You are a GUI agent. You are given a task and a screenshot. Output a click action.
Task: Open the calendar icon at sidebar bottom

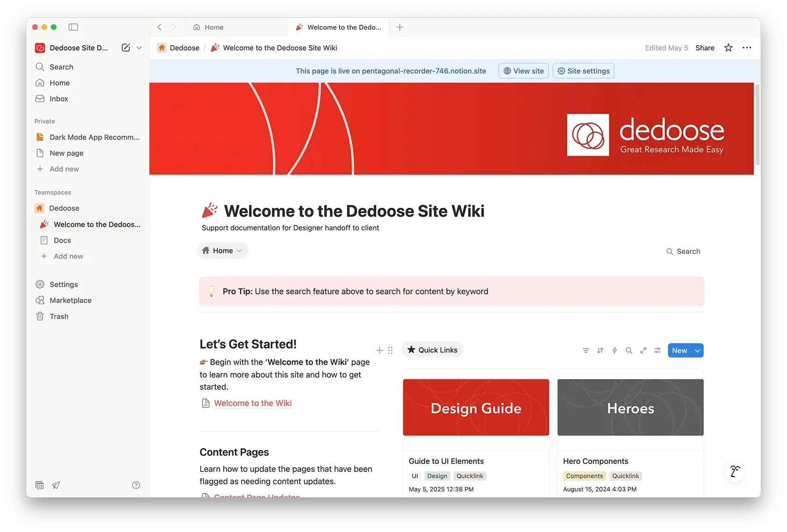pos(40,485)
